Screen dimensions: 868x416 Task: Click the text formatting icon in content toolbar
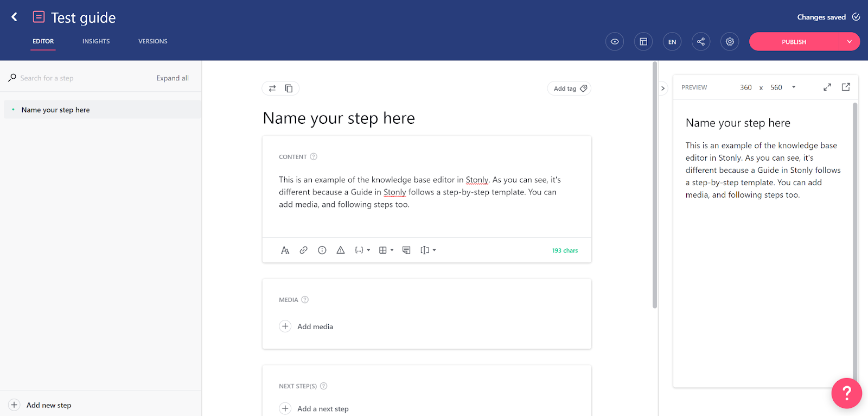[285, 250]
